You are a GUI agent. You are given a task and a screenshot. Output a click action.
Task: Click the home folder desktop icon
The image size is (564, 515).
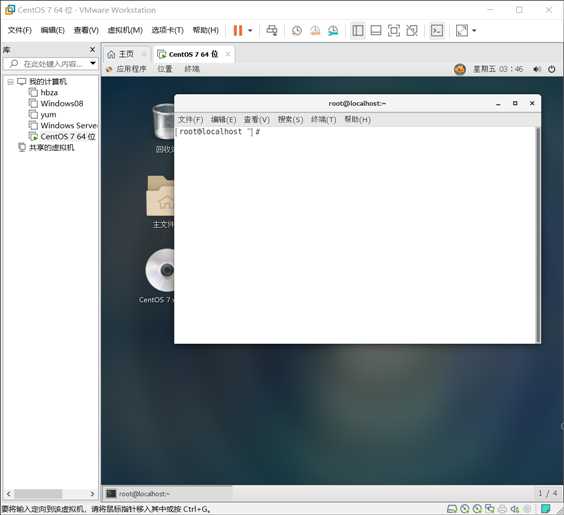(160, 196)
